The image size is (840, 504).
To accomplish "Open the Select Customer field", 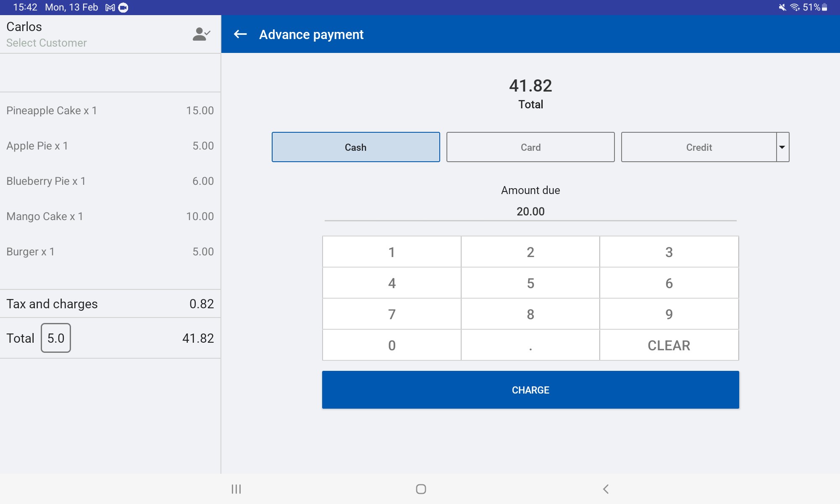I will 47,43.
